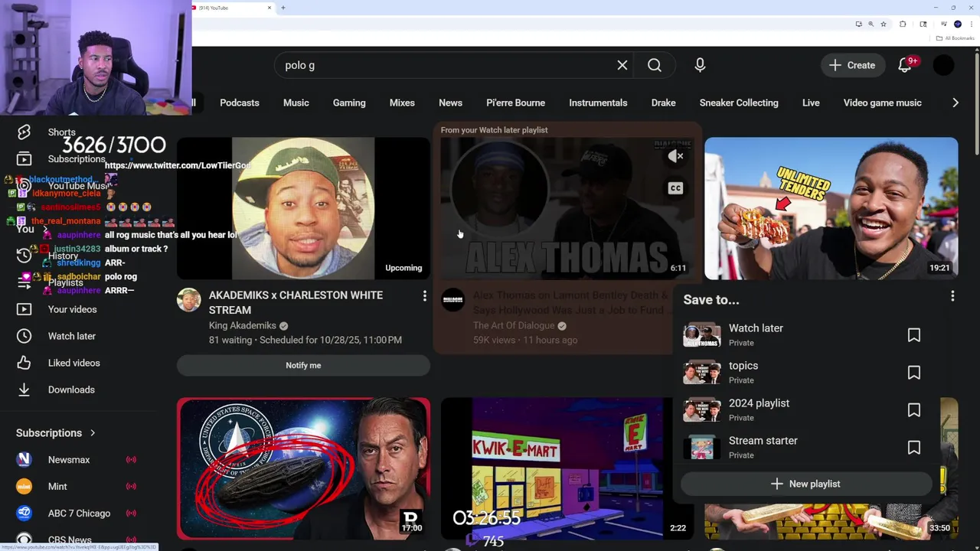Show more filter chips with right arrow

point(955,103)
